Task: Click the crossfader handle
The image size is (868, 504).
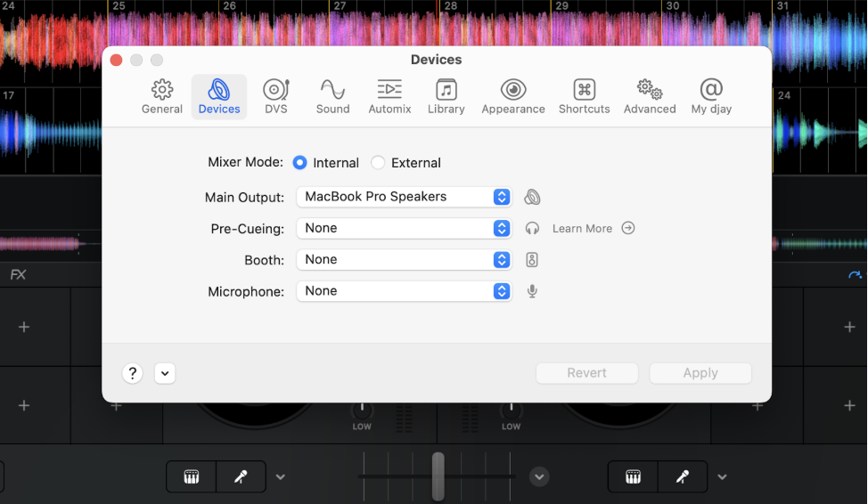Action: (438, 476)
